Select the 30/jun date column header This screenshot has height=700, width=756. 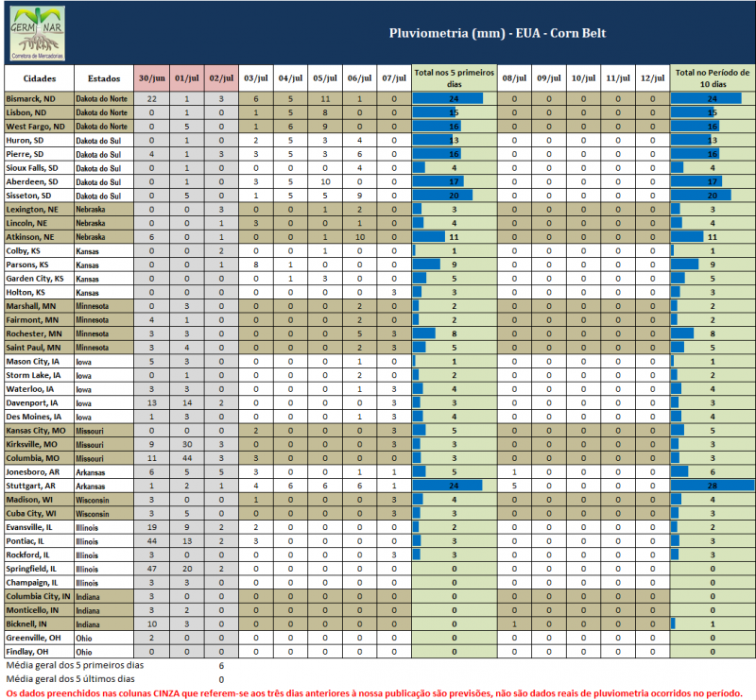(x=151, y=78)
